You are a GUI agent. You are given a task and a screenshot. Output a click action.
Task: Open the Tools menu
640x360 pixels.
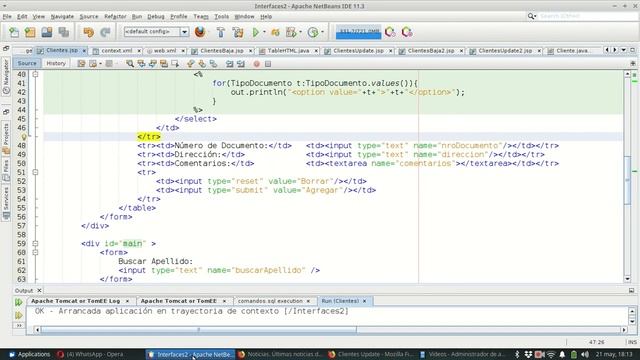pyautogui.click(x=222, y=16)
